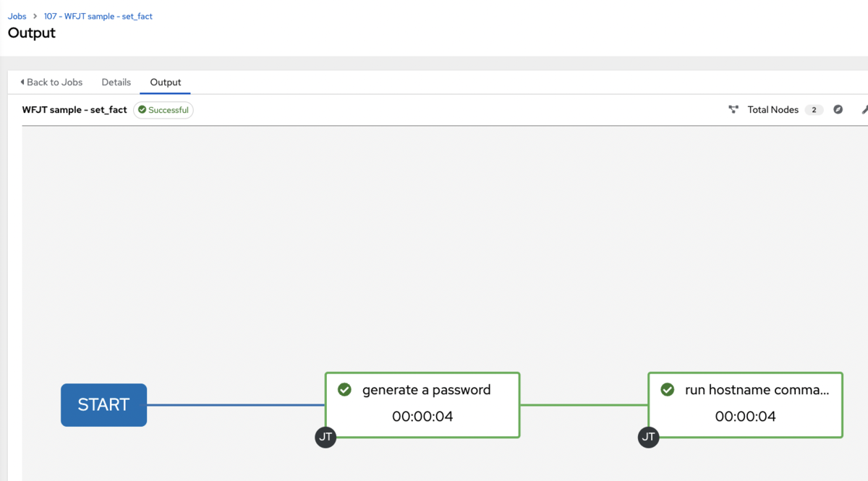Toggle the workflow tools wrench icon
868x481 pixels.
(x=864, y=110)
